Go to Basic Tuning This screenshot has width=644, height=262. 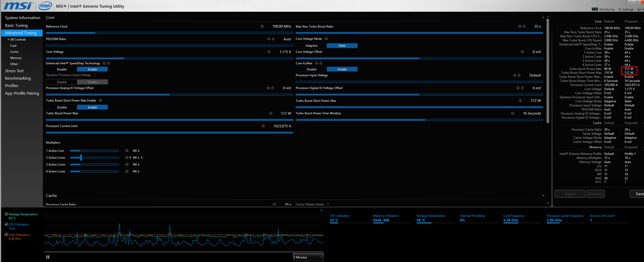pyautogui.click(x=16, y=26)
